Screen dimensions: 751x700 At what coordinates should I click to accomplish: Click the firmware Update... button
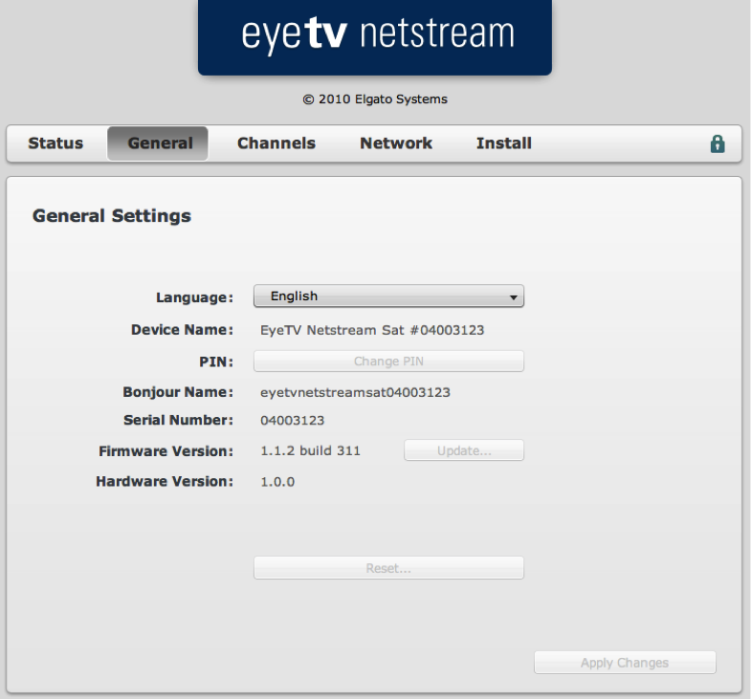[464, 450]
